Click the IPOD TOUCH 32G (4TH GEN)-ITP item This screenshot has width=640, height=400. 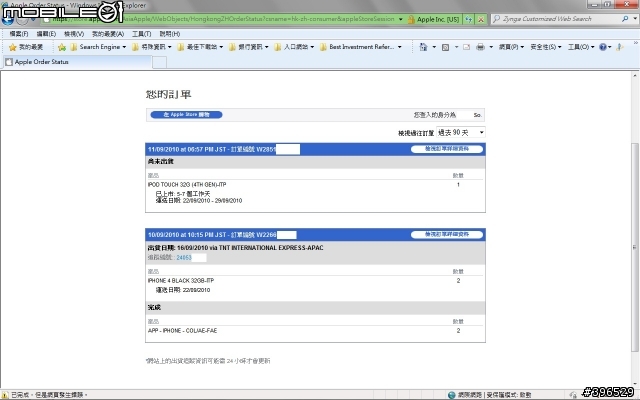[x=187, y=185]
